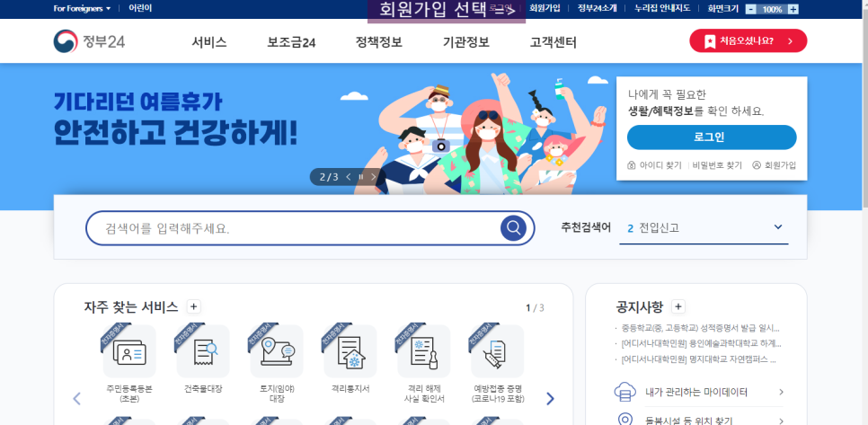Open 돌봄시설 등 위치 찾기 link
This screenshot has height=425, width=868.
click(699, 419)
